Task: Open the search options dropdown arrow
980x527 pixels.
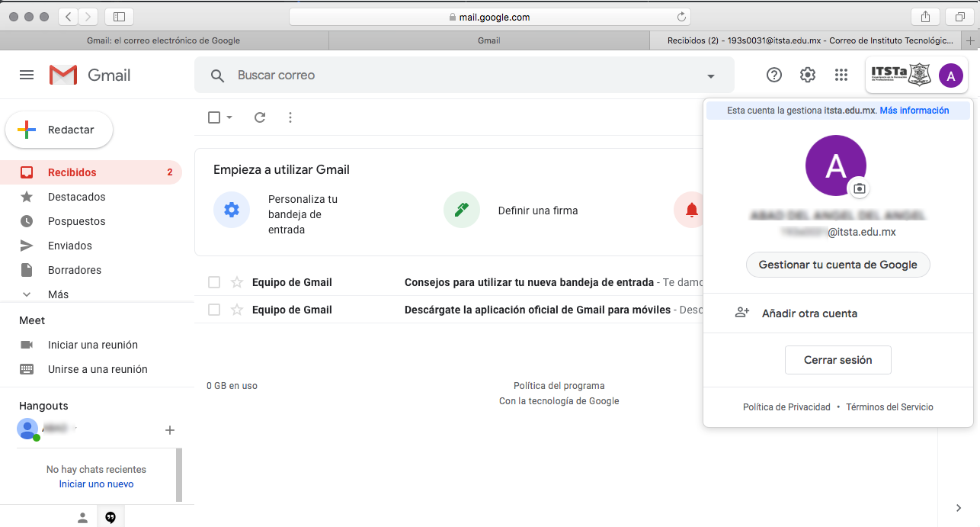Action: (711, 76)
